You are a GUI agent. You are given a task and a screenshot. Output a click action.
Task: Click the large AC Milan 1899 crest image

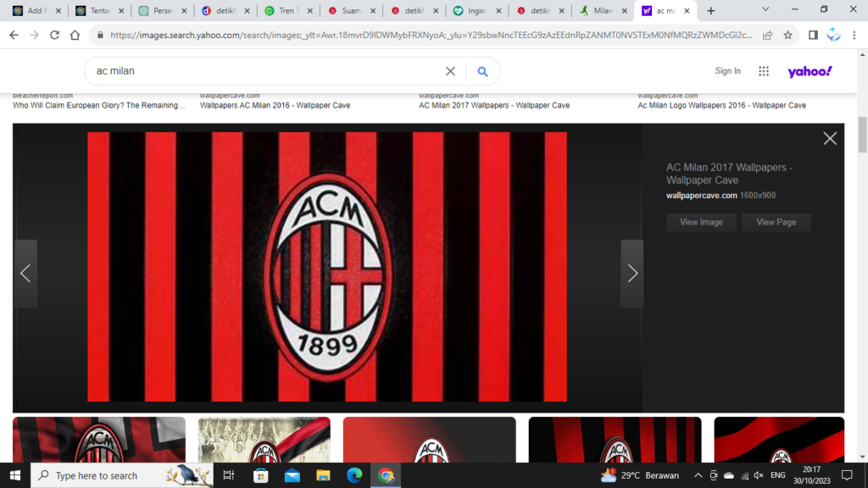click(327, 267)
